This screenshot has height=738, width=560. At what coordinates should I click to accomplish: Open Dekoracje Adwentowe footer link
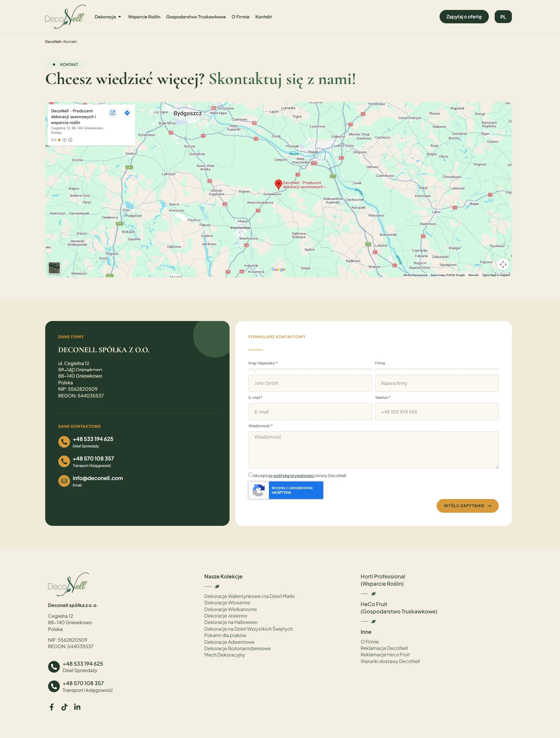tap(230, 642)
